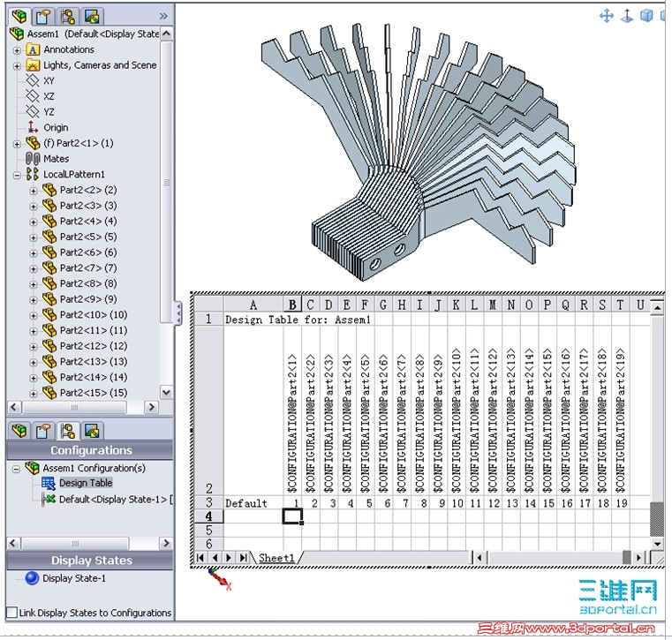Select Part2<13> (13) tree item
This screenshot has width=672, height=640.
94,362
